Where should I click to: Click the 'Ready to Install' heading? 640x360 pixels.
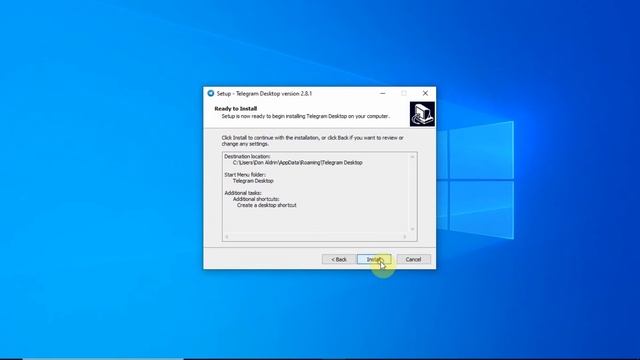[x=236, y=109]
